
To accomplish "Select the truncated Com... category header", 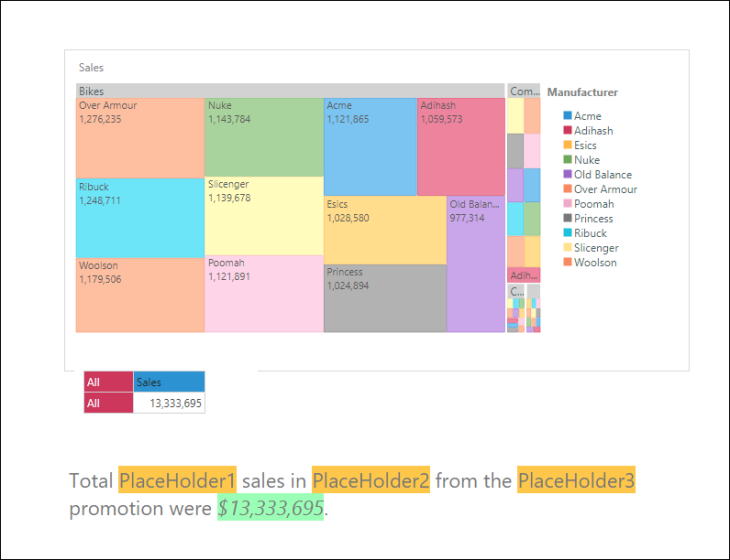I will coord(523,91).
